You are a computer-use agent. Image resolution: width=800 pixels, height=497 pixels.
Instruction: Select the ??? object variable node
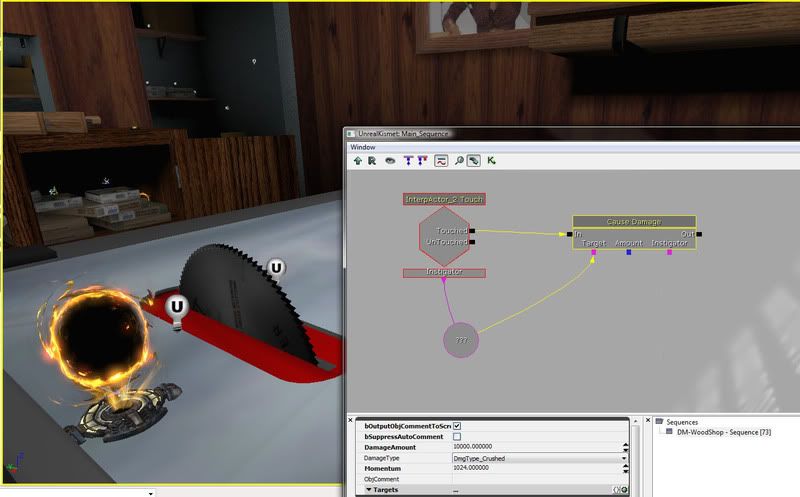(x=461, y=340)
